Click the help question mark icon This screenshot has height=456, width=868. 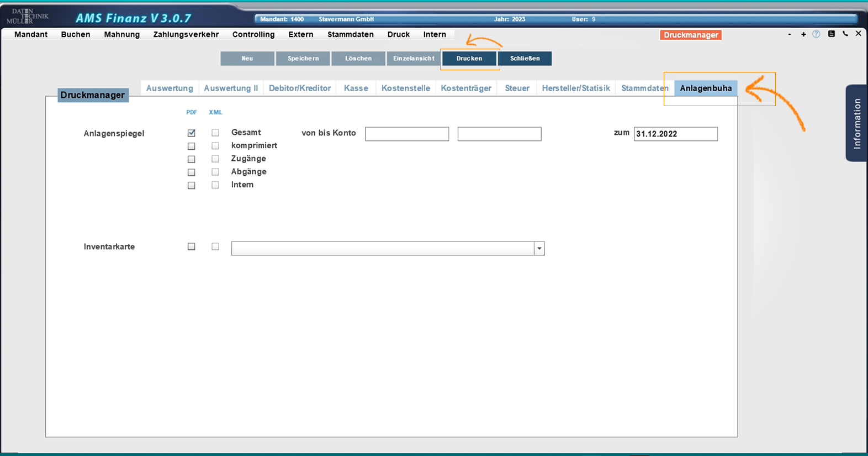coord(816,34)
